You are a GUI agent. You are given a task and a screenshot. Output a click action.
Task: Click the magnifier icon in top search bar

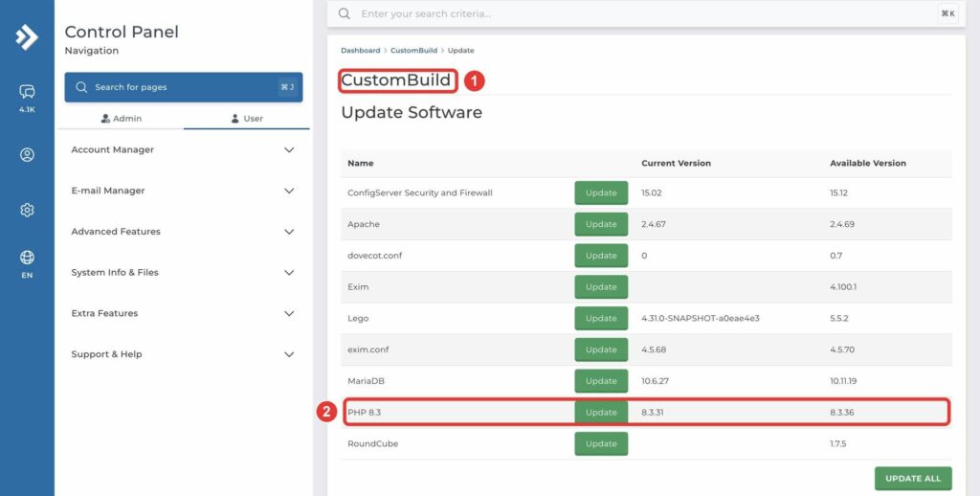click(344, 13)
